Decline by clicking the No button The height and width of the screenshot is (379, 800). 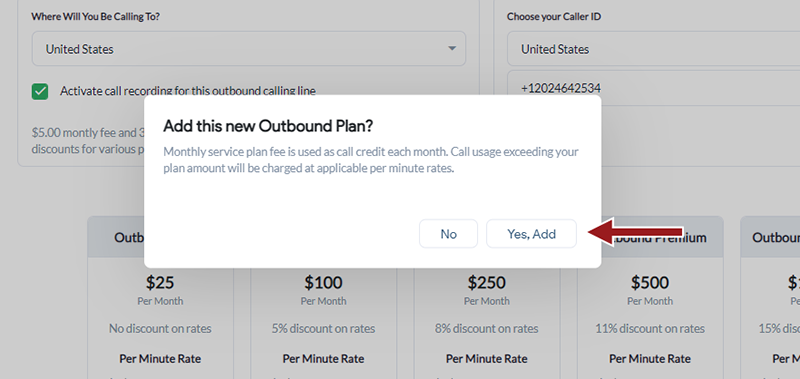(x=448, y=234)
